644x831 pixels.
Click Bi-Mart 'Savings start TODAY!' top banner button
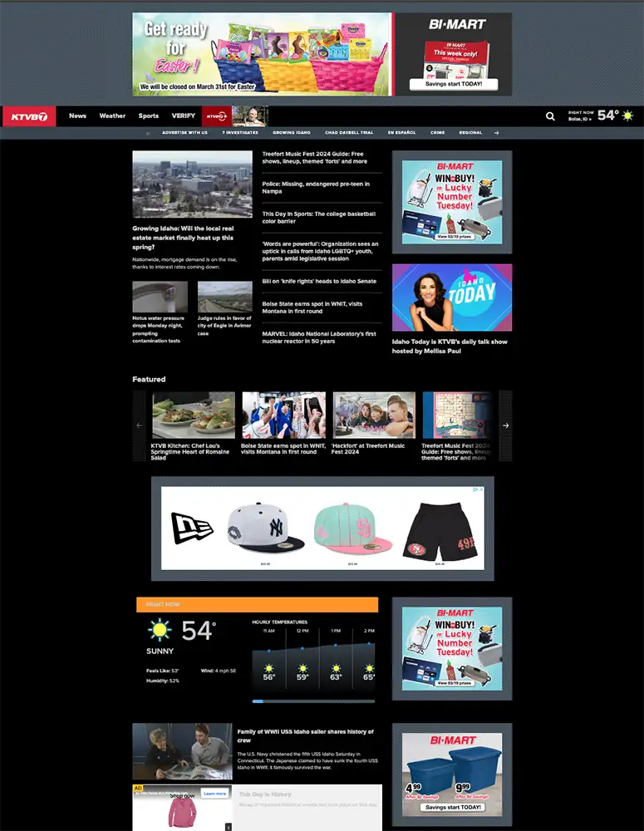pos(454,84)
